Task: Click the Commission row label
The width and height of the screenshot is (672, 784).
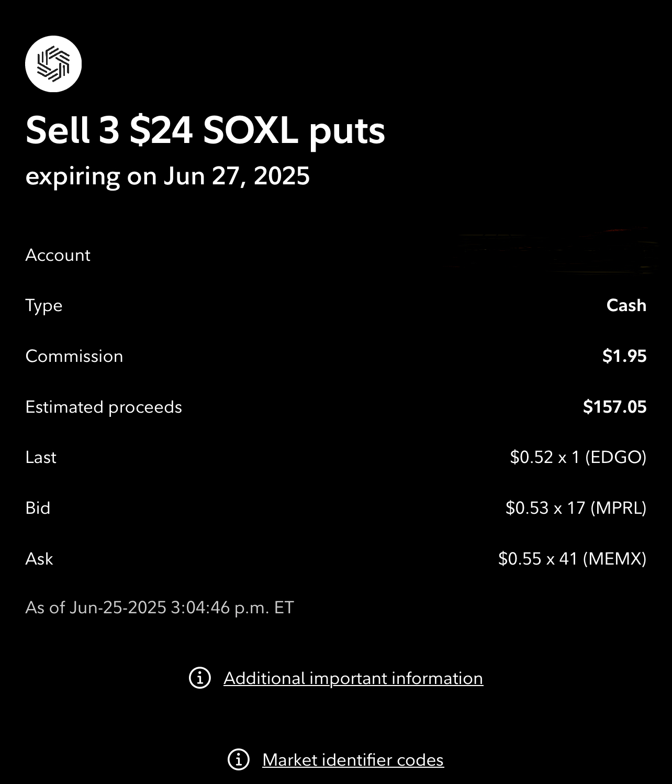Action: tap(74, 356)
